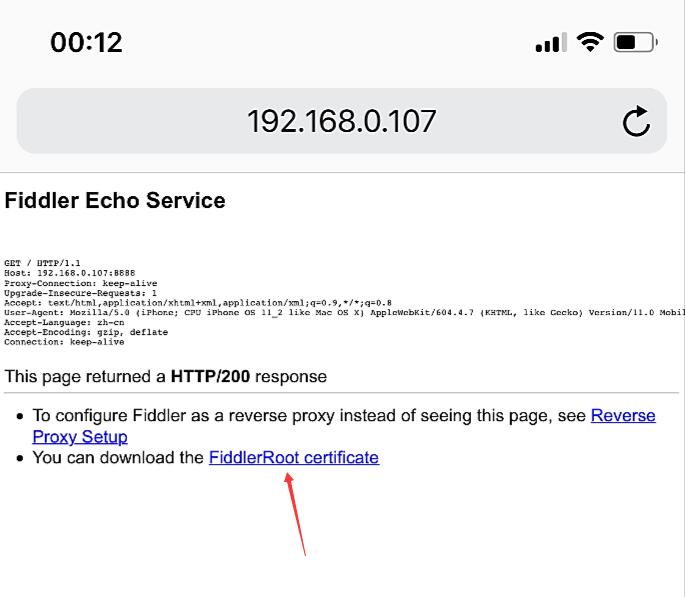The height and width of the screenshot is (597, 685).
Task: Click the 'Accept-Language: zh-cn' header line
Action: point(64,322)
